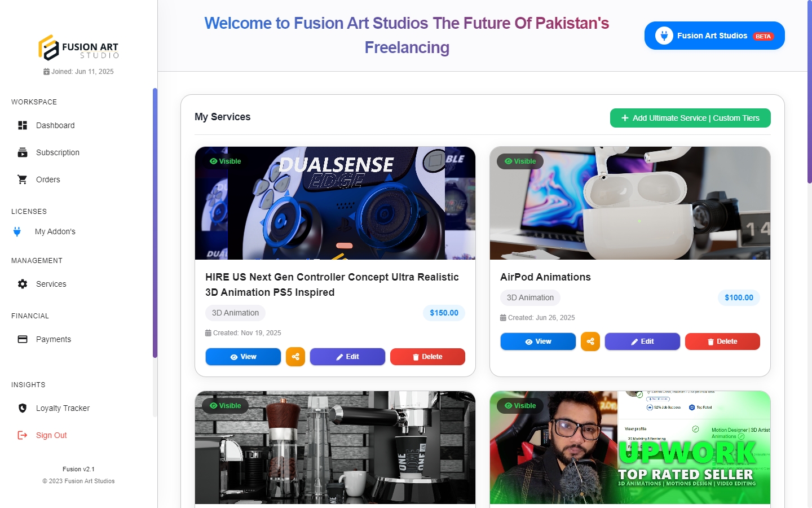This screenshot has width=812, height=508.
Task: Open My Addon's plug icon
Action: click(x=17, y=231)
